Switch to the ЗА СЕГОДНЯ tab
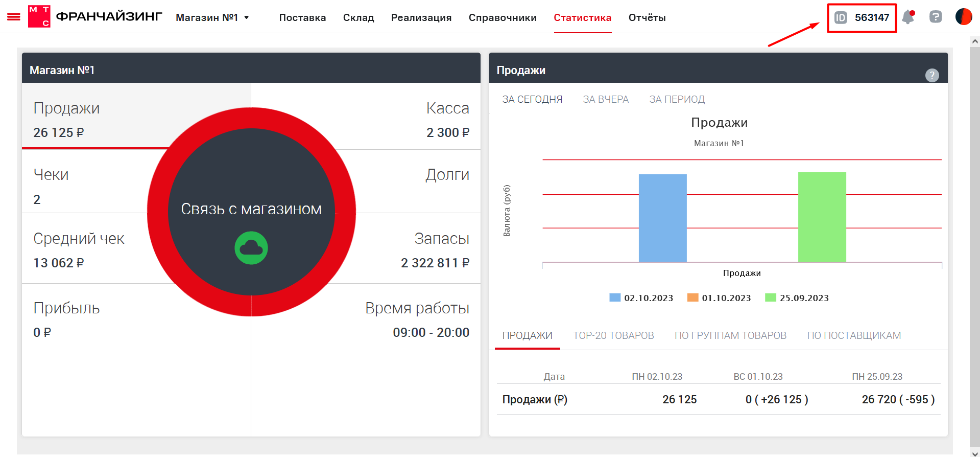Viewport: 980px width, 457px height. (x=532, y=99)
